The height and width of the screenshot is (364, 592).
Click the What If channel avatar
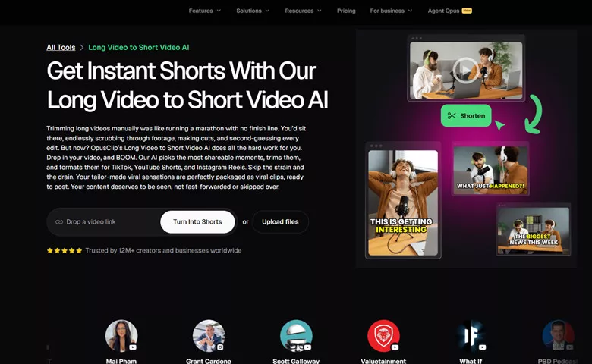(471, 336)
